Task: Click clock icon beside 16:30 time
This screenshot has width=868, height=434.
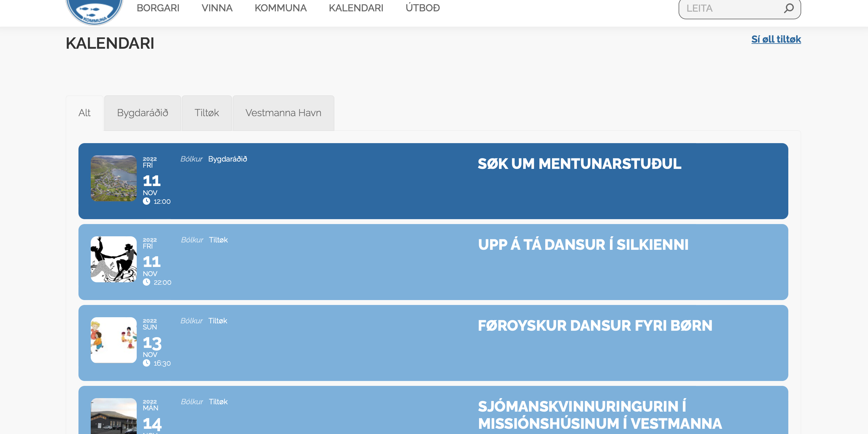Action: [x=146, y=363]
